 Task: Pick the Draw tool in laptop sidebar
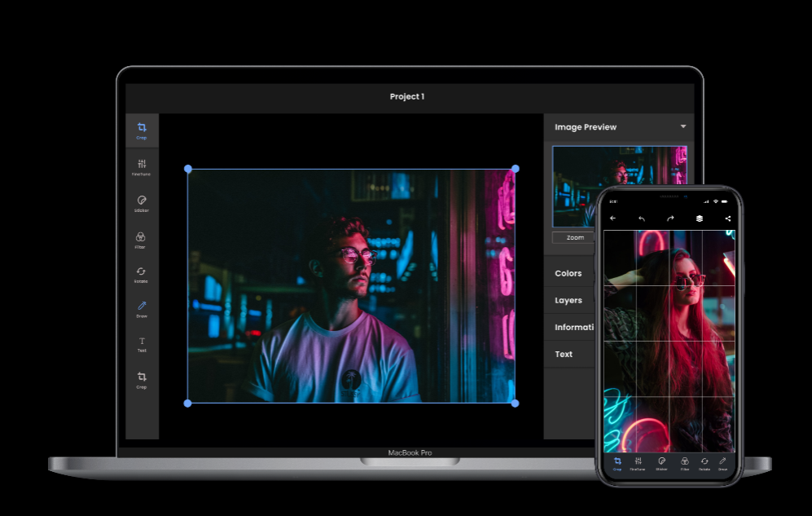142,309
